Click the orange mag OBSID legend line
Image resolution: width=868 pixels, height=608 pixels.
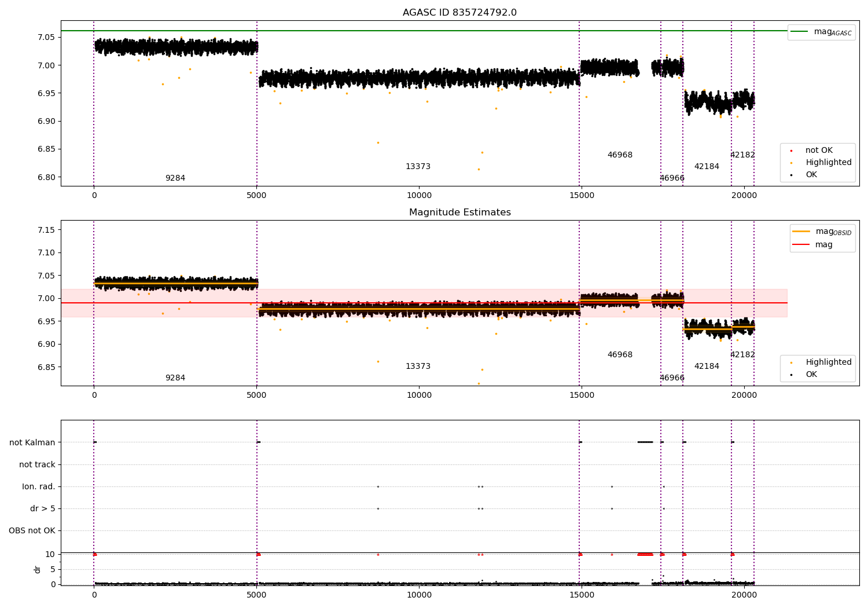point(801,232)
